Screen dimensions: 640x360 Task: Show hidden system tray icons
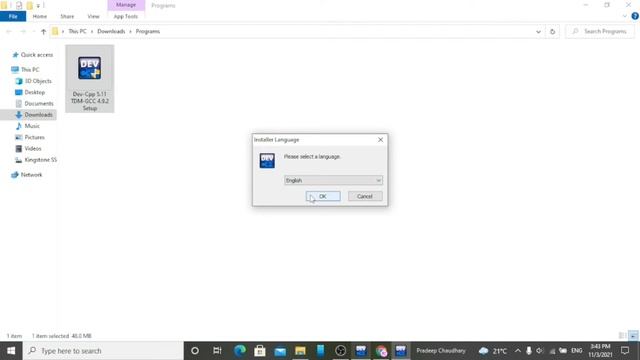pos(518,351)
